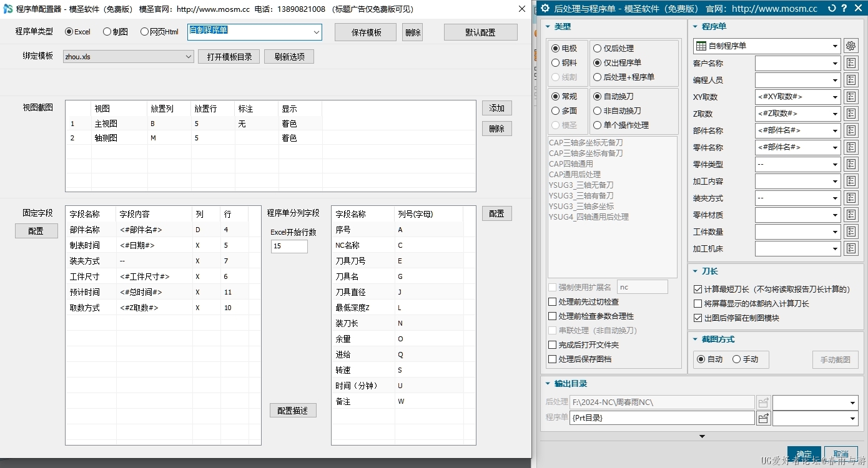Open list icon beside Z取数 field

[x=851, y=114]
